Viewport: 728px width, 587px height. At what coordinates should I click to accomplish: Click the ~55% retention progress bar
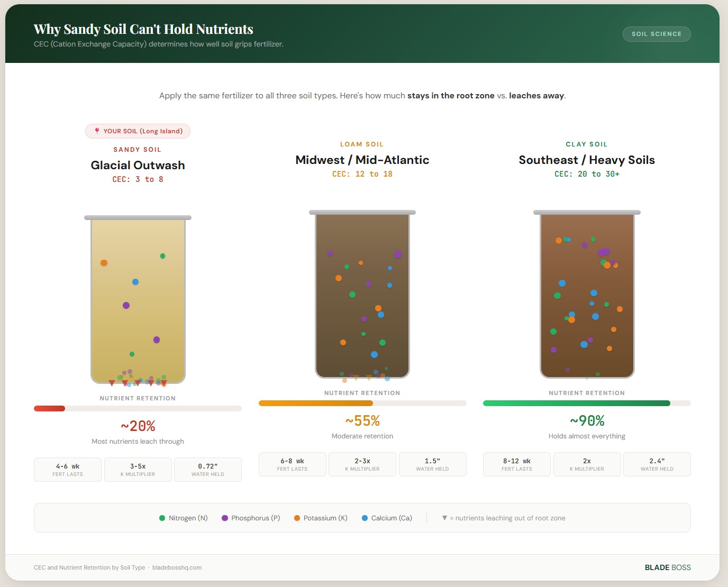coord(362,402)
